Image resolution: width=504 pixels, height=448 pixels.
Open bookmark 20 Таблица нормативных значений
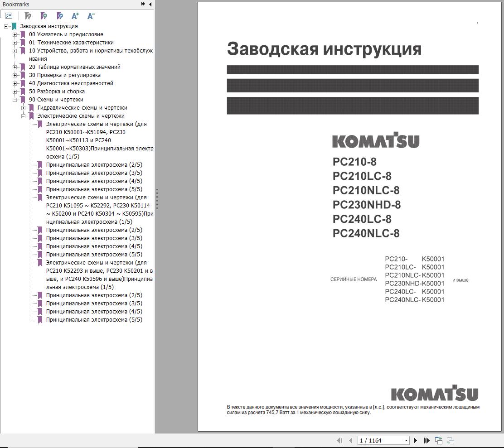click(75, 67)
